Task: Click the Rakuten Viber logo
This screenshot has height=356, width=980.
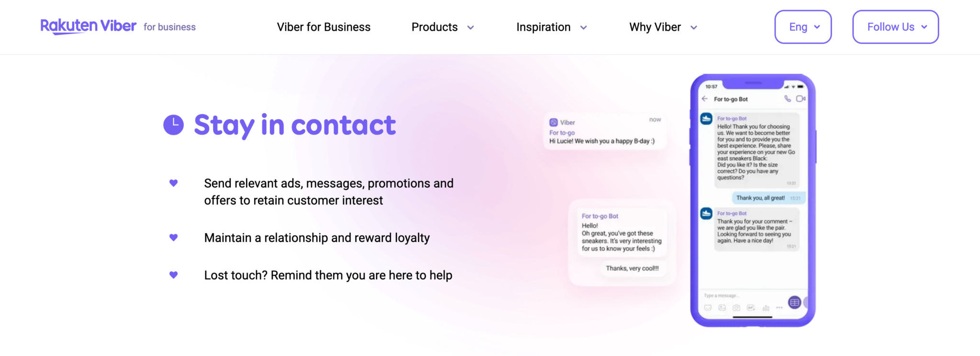Action: [88, 26]
